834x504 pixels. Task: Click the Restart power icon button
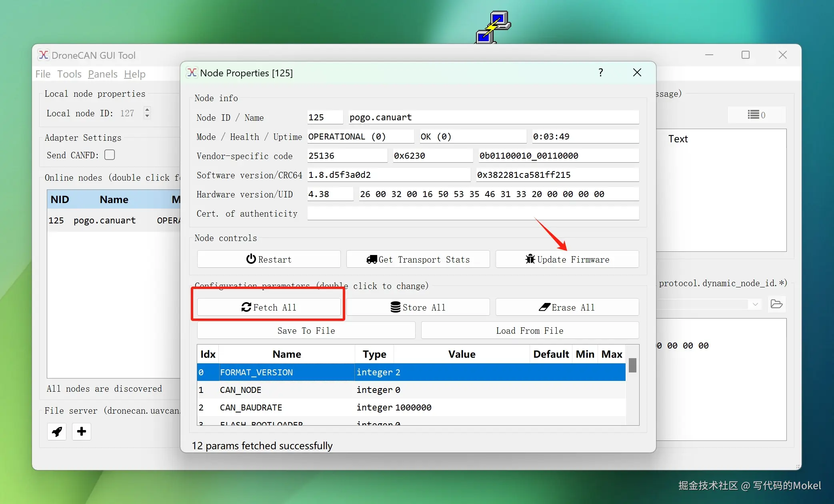[x=268, y=259]
